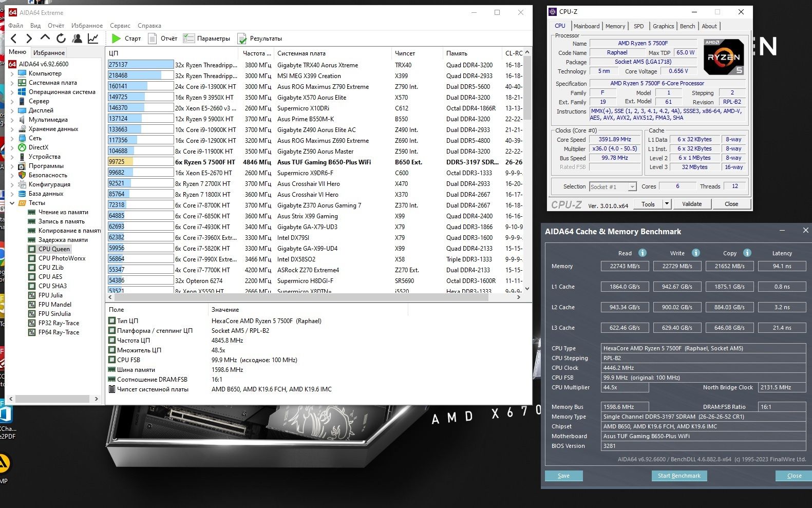The width and height of the screenshot is (812, 508).
Task: Click Validate button in CPU-Z
Action: [692, 204]
